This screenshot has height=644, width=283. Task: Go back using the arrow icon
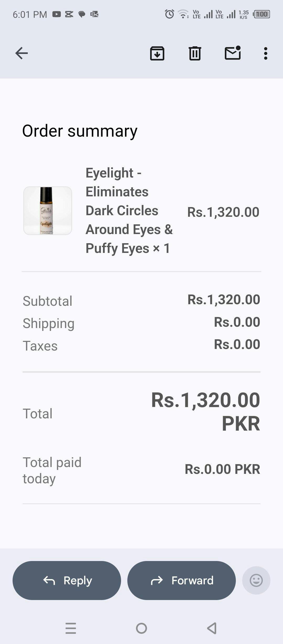coord(21,53)
